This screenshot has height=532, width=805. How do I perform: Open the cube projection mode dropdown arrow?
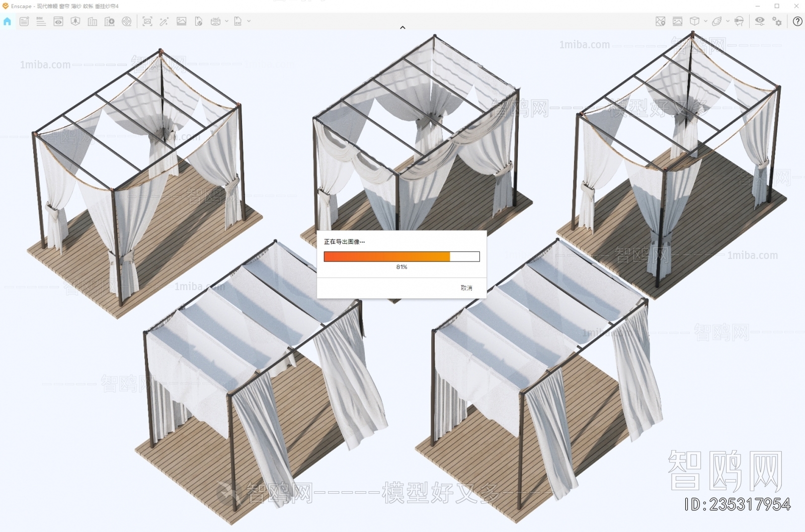pyautogui.click(x=705, y=22)
